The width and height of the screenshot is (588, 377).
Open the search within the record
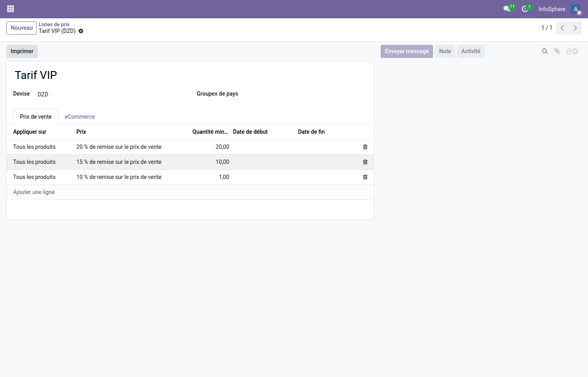click(x=545, y=51)
